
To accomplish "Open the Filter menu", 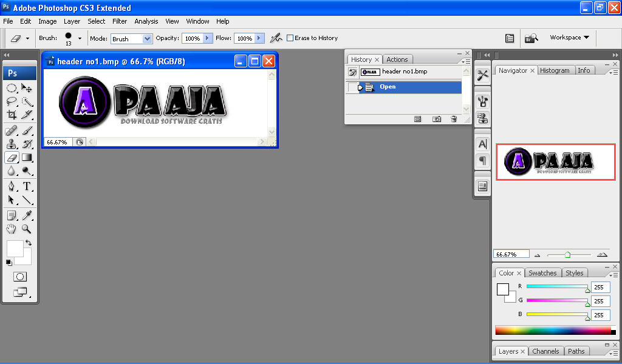I will pyautogui.click(x=120, y=21).
